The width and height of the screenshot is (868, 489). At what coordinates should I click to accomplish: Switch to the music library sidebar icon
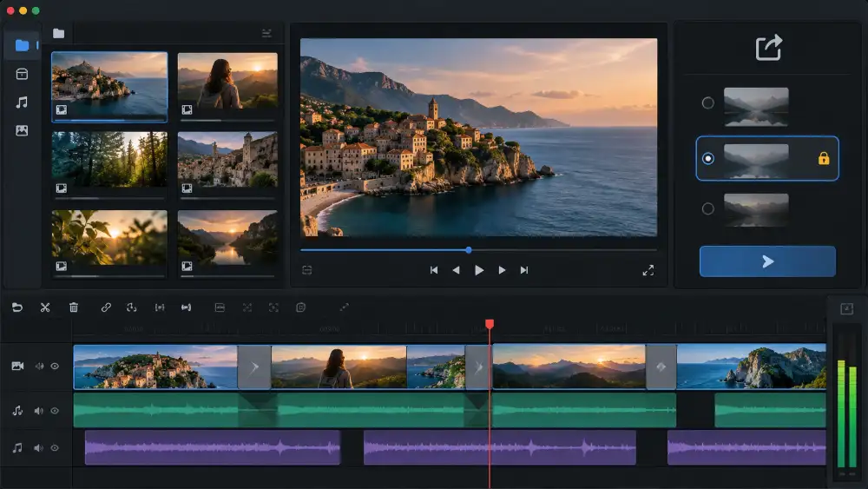tap(22, 102)
